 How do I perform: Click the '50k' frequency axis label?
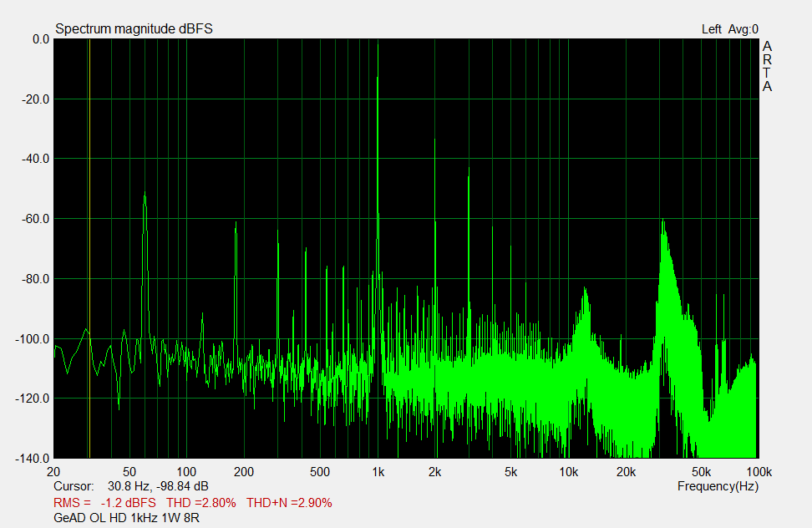click(701, 472)
